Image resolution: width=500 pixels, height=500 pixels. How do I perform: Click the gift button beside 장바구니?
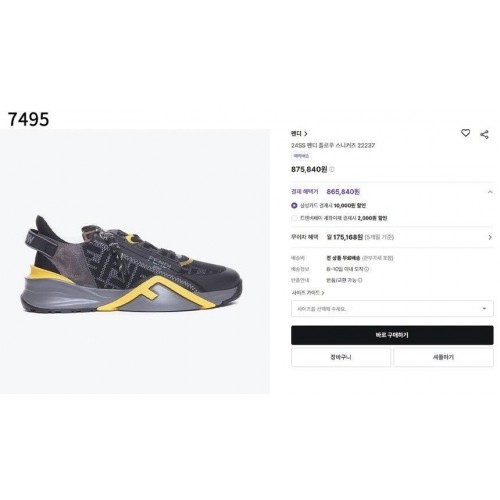coord(443,357)
